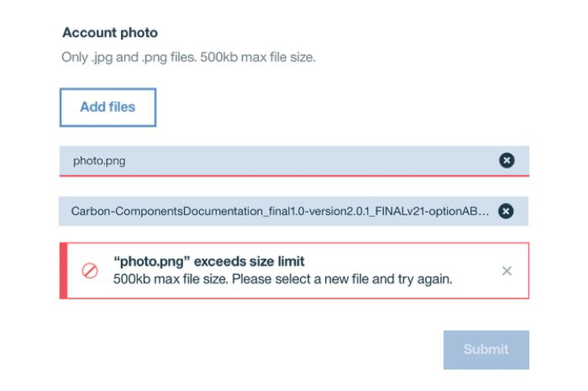Screen dimensions: 588x391
Task: Click the Account photo heading
Action: click(110, 33)
